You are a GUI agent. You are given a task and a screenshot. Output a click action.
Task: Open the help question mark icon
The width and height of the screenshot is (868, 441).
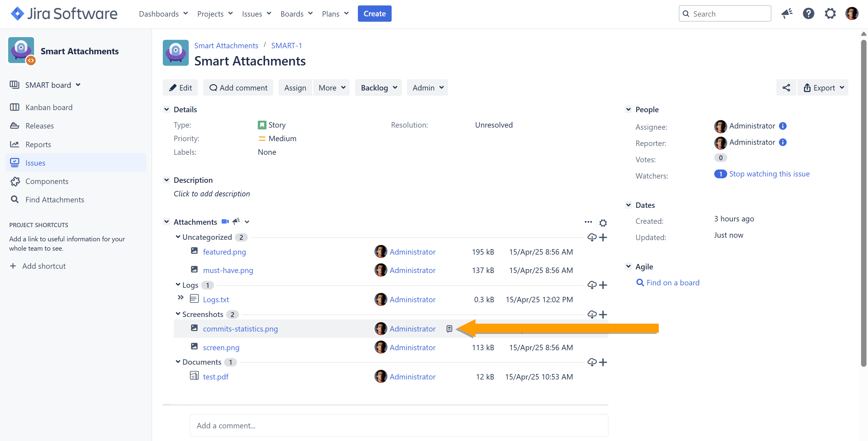pos(808,14)
